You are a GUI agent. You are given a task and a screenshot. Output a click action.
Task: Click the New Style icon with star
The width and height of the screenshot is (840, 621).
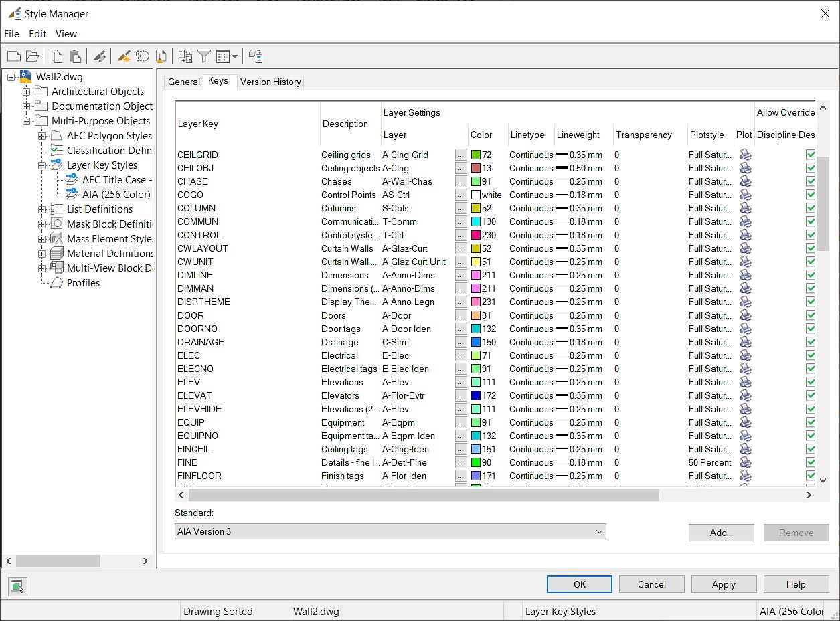[x=123, y=56]
